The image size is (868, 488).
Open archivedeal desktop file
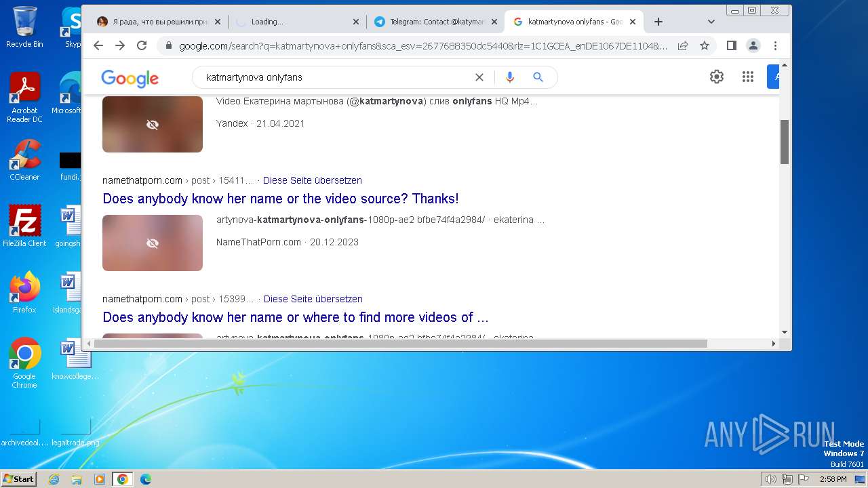pyautogui.click(x=25, y=432)
